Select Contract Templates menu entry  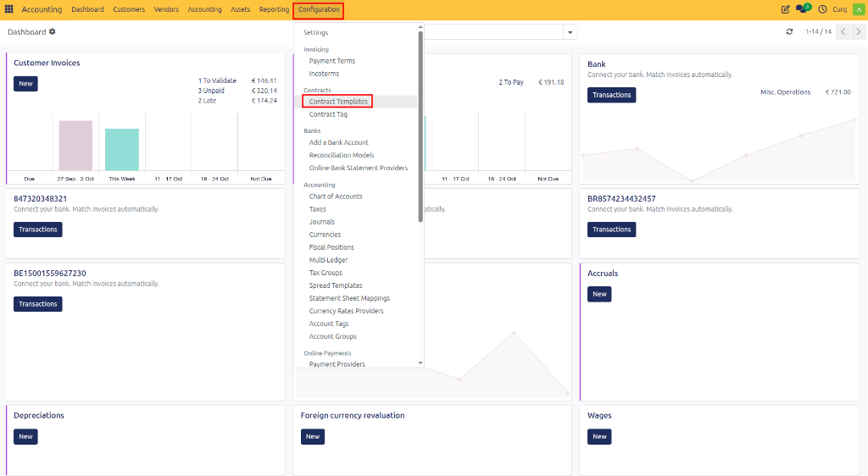tap(337, 101)
